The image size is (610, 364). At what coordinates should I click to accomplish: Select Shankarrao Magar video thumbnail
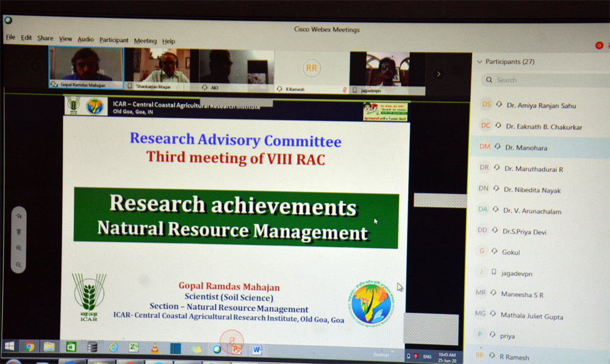click(162, 70)
